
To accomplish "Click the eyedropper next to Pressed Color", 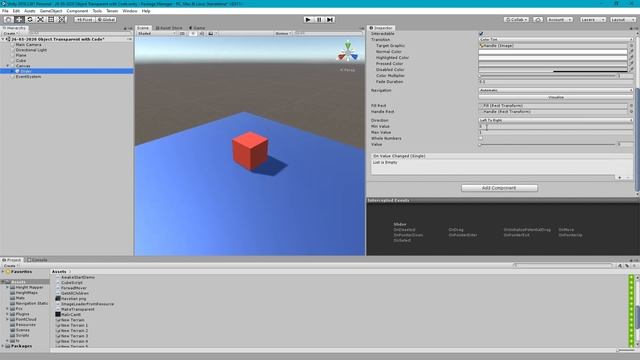I will point(631,64).
